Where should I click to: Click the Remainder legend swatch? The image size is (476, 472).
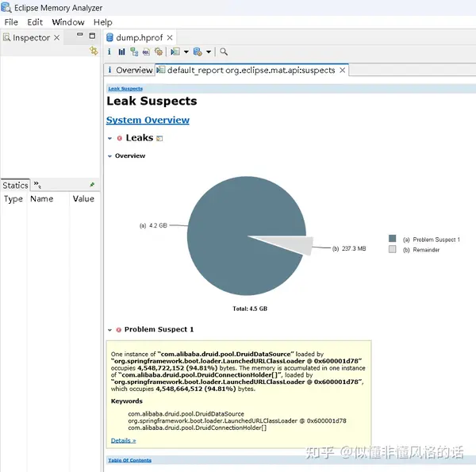point(392,249)
